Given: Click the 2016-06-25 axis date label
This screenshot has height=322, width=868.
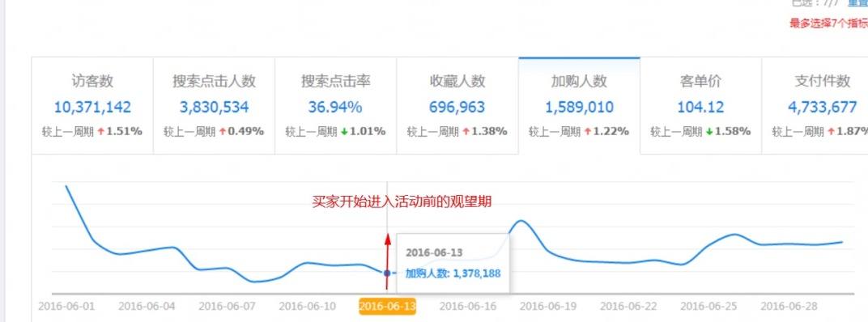Looking at the screenshot, I should 708,306.
